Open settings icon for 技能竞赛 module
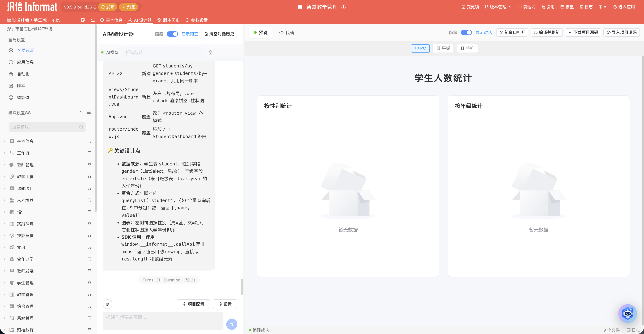The image size is (644, 334). pos(89,235)
